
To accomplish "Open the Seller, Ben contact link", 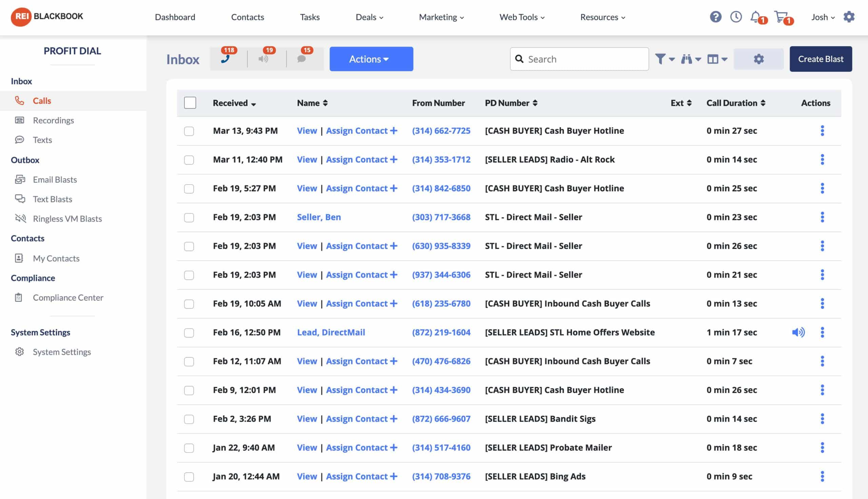I will [319, 217].
